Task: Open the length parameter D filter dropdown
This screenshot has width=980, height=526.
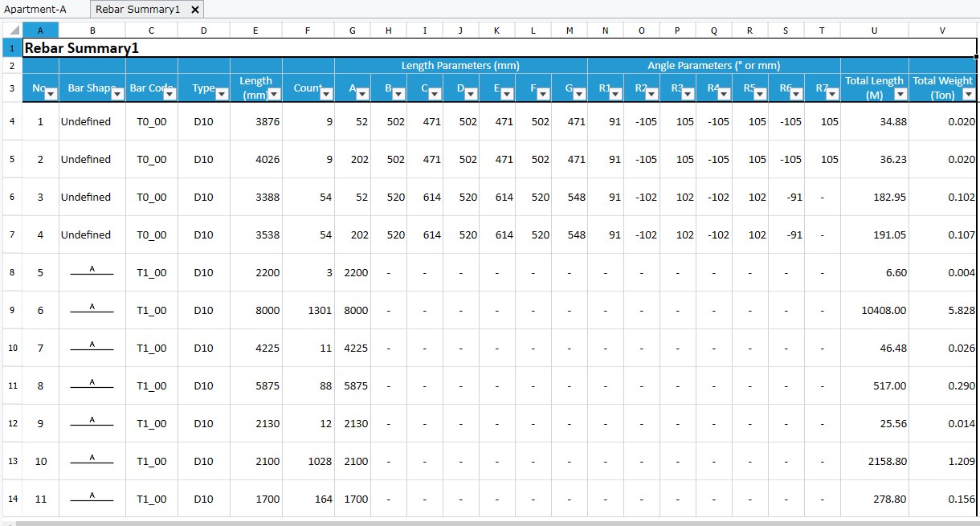Action: coord(471,94)
